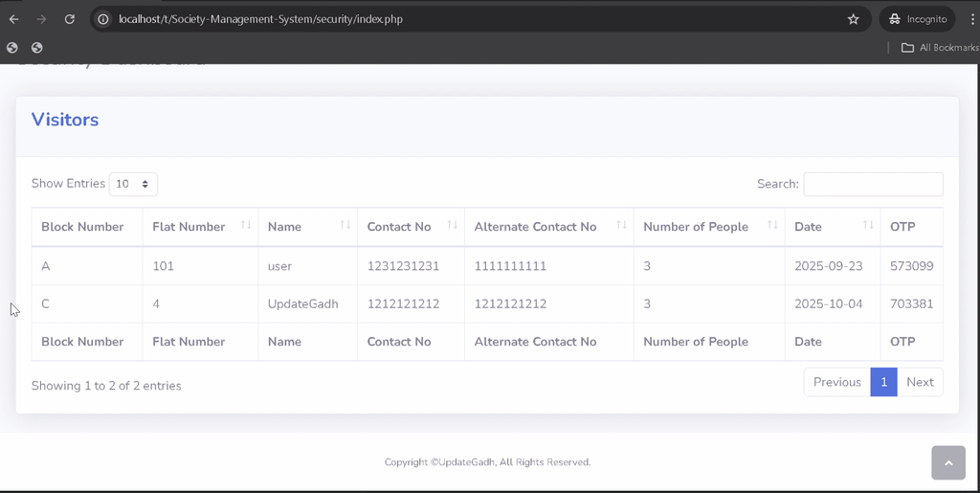980x493 pixels.
Task: Click "Showing 1 to 2 of 2 entries" text
Action: [106, 386]
